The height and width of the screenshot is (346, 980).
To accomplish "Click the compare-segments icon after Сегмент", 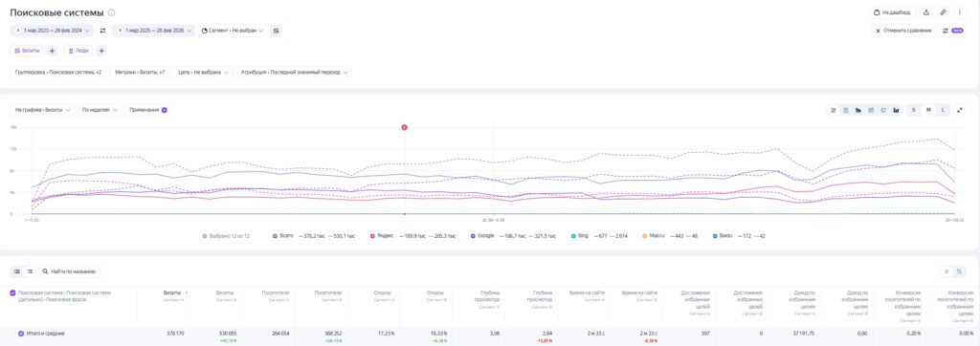I will tap(276, 30).
